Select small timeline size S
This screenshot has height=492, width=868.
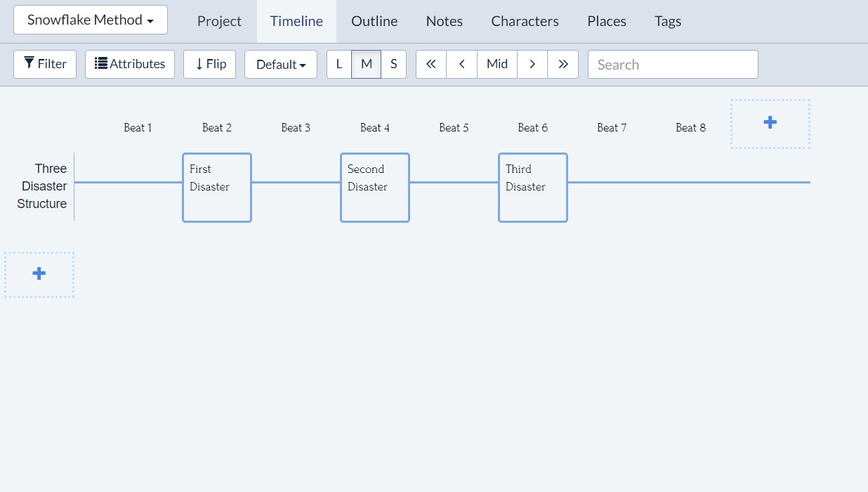coord(393,64)
